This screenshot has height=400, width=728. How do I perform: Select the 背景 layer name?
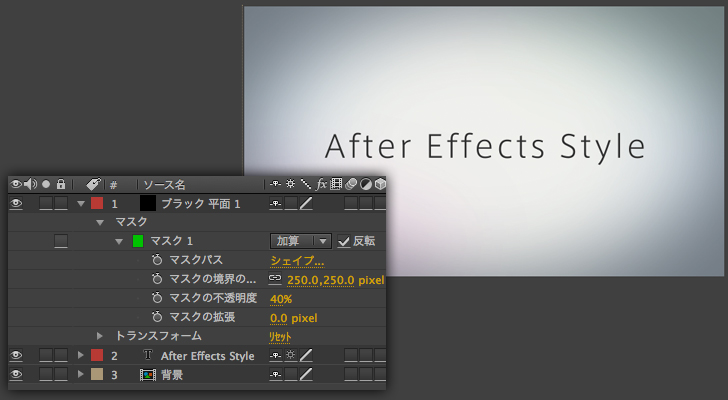pos(172,374)
